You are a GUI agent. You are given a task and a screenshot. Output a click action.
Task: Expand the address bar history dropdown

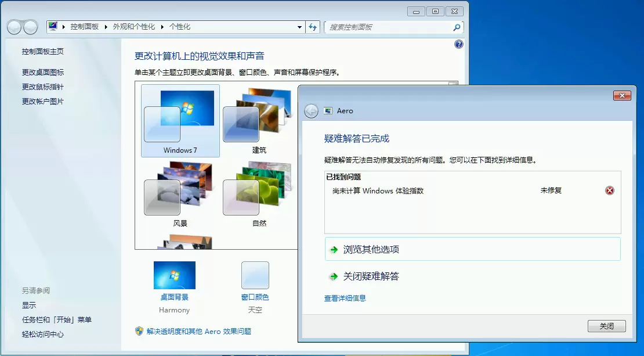click(x=299, y=27)
